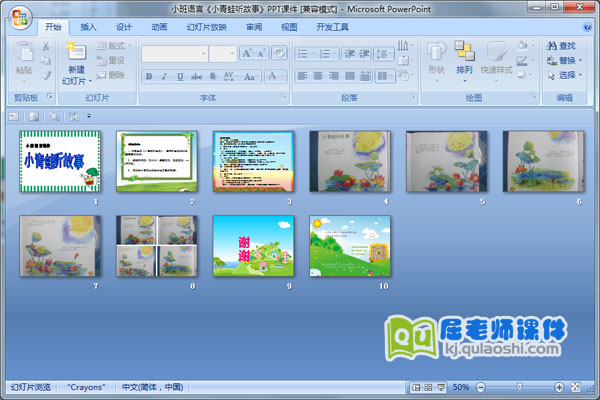Toggle Bold formatting
600x400 pixels.
click(x=149, y=76)
